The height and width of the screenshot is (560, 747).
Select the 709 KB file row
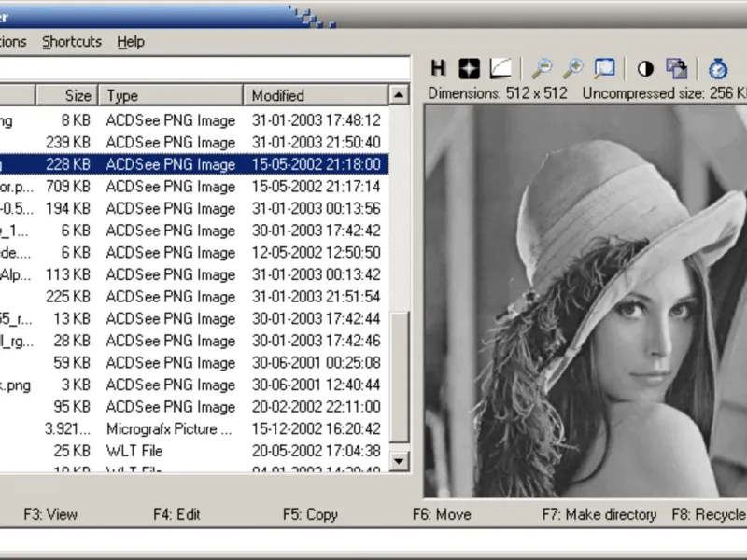click(x=194, y=186)
